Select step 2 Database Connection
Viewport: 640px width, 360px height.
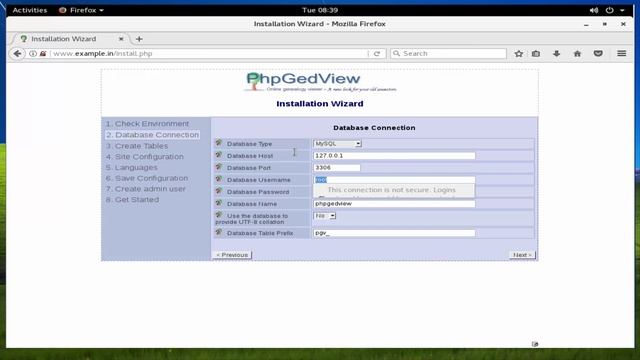click(152, 135)
